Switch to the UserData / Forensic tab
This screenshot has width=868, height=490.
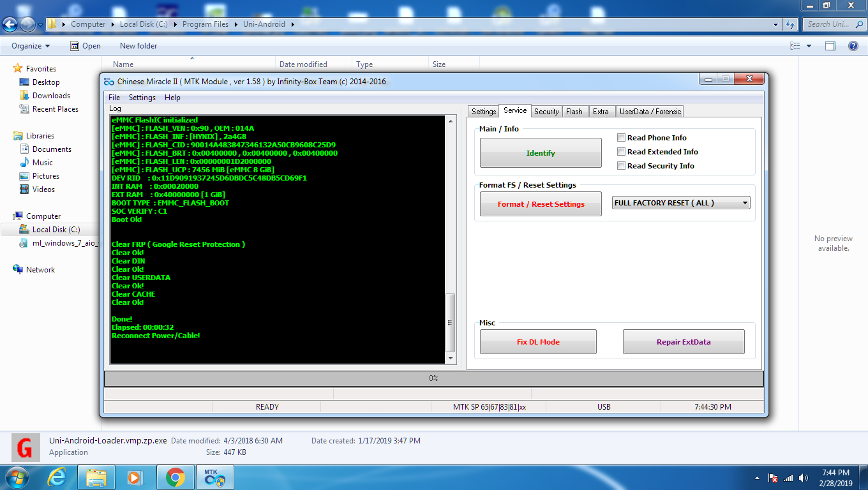pos(650,112)
